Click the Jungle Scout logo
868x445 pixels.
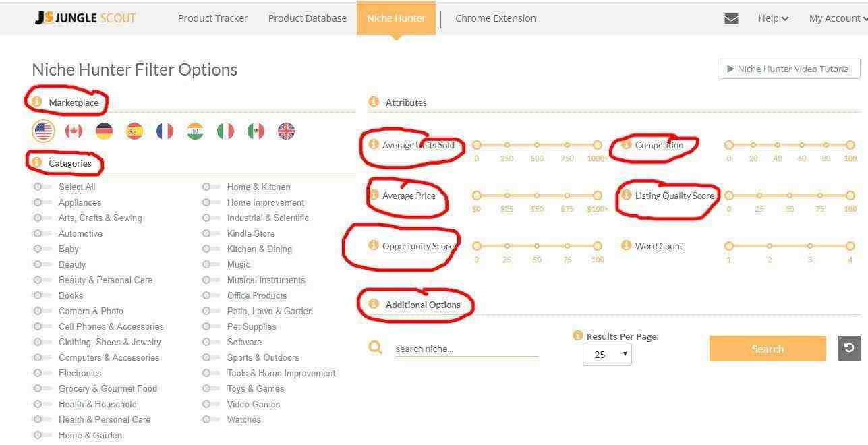tap(85, 18)
